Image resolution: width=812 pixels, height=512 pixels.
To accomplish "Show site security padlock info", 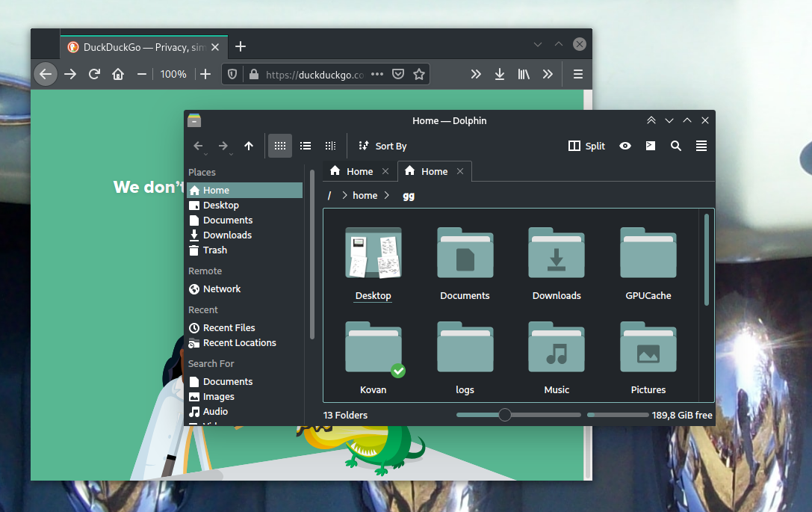I will click(x=254, y=74).
